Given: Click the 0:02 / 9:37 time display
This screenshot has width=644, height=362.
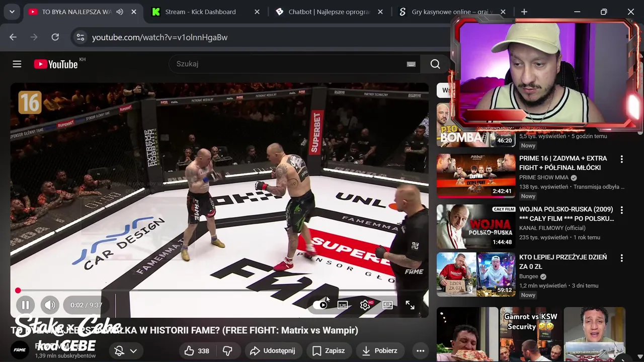Looking at the screenshot, I should click(87, 305).
